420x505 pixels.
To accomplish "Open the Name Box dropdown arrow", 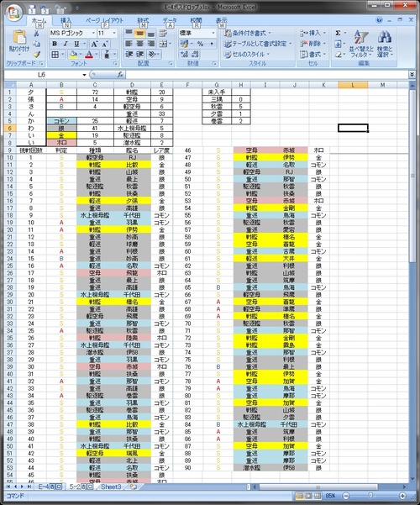I will (84, 75).
